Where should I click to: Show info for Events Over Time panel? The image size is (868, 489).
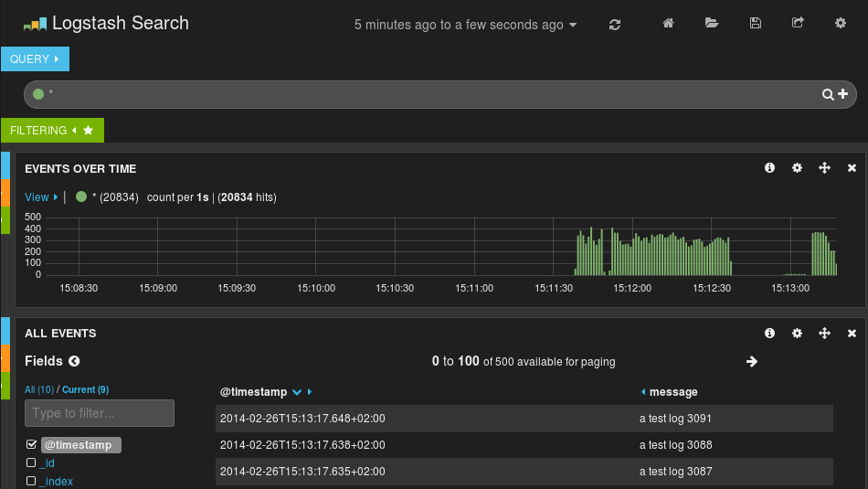769,168
